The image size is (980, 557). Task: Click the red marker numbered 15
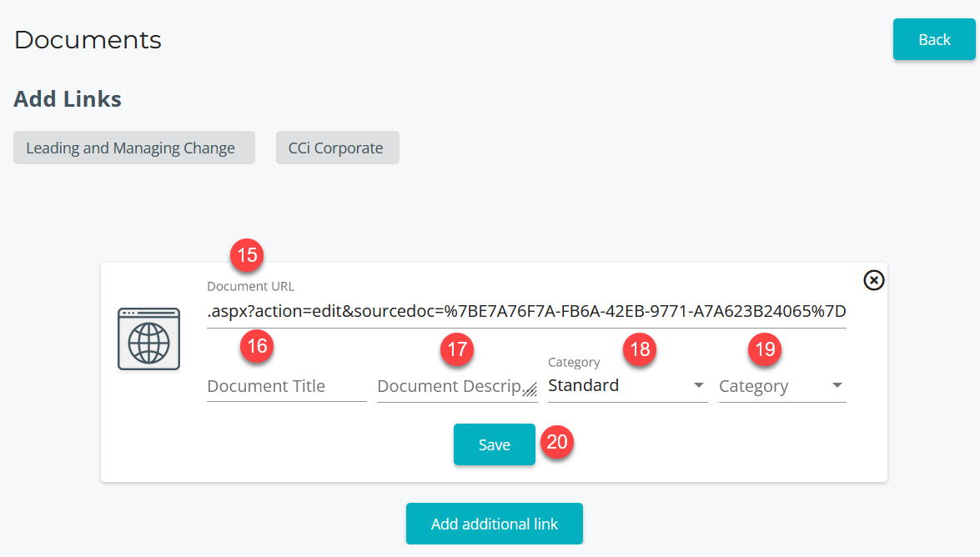tap(247, 255)
